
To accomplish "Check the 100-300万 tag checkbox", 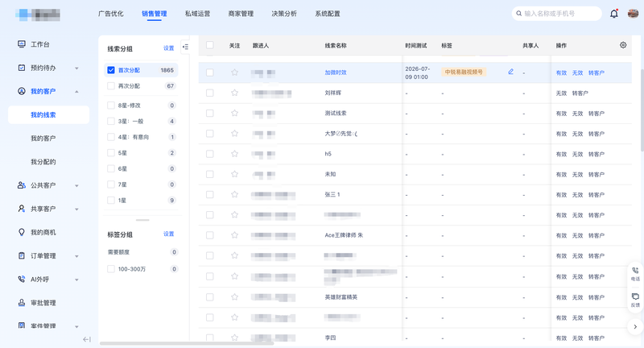I will click(111, 269).
